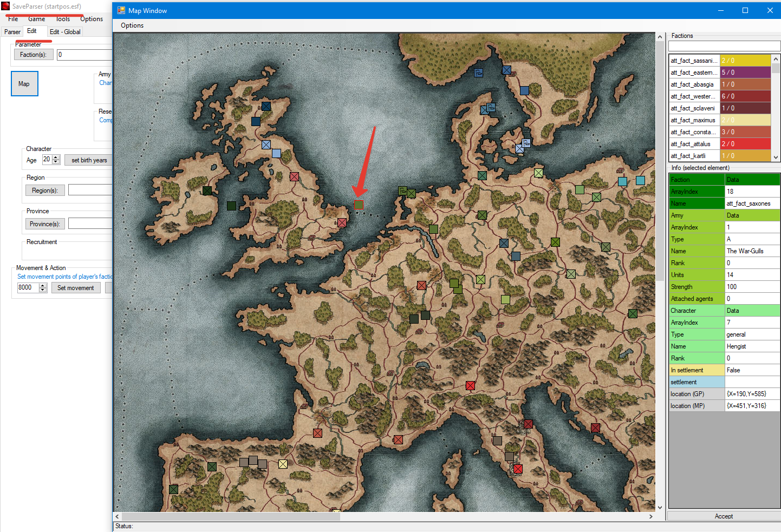
Task: Click the blue ship marker north of Scandinavia
Action: [x=478, y=73]
